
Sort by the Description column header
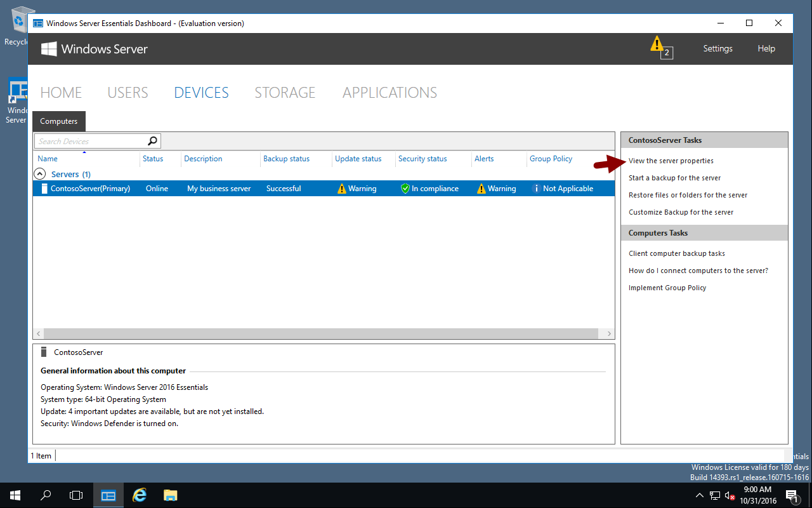tap(203, 159)
